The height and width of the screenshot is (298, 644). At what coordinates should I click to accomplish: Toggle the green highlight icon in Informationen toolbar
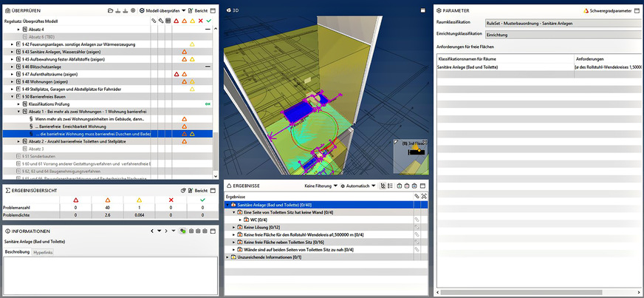click(182, 231)
